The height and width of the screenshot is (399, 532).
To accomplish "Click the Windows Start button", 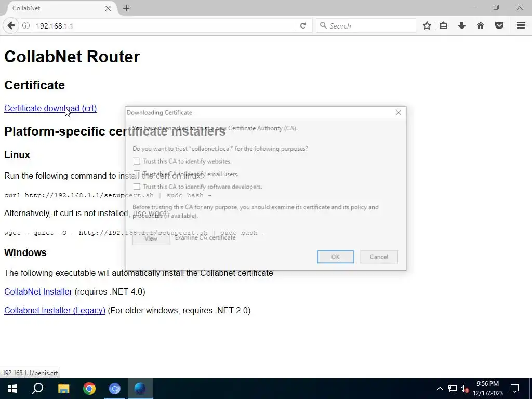I will [x=12, y=389].
